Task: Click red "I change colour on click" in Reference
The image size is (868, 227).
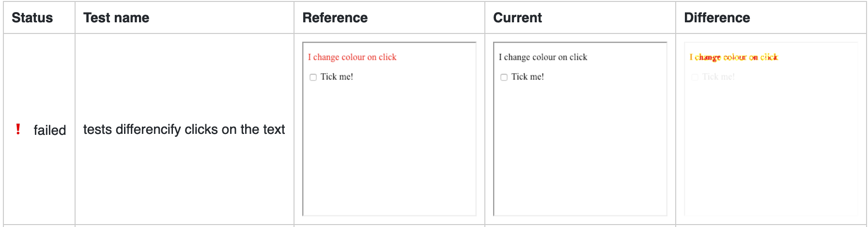Action: (352, 57)
